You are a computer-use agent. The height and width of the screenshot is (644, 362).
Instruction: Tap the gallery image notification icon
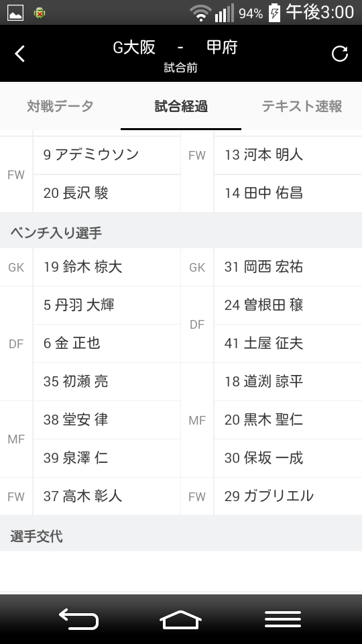[15, 13]
